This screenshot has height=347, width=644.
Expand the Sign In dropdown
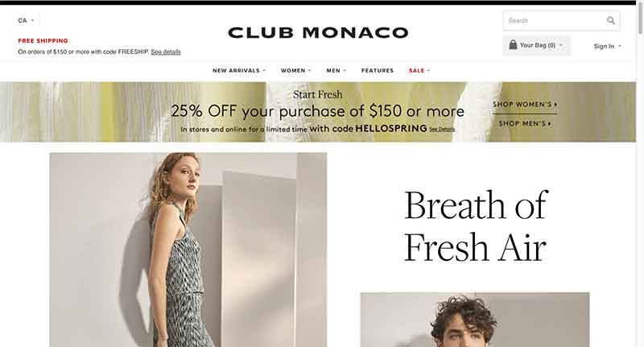coord(608,46)
